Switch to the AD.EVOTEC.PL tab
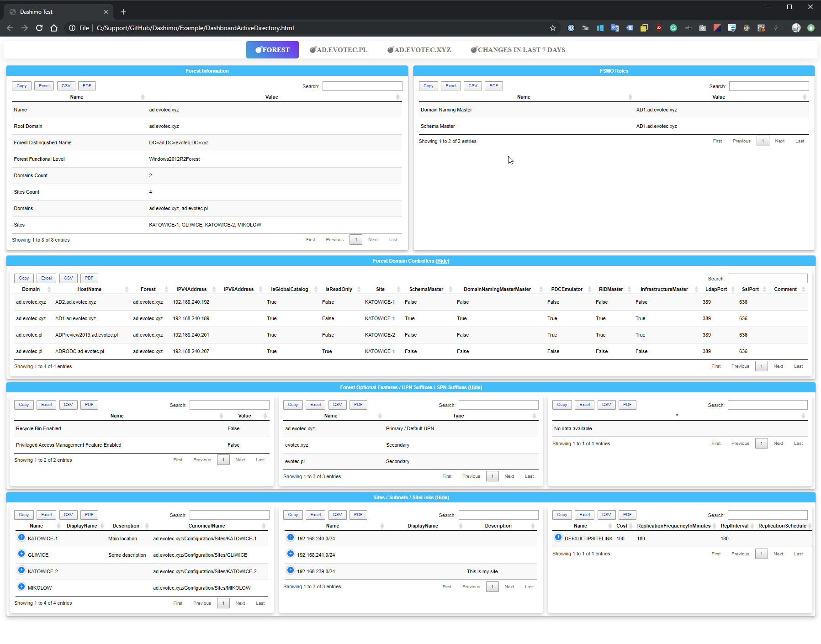The width and height of the screenshot is (821, 644). [339, 50]
